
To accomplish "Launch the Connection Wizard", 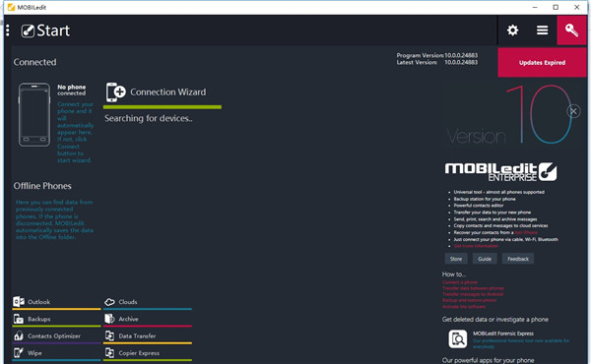I will (x=168, y=92).
